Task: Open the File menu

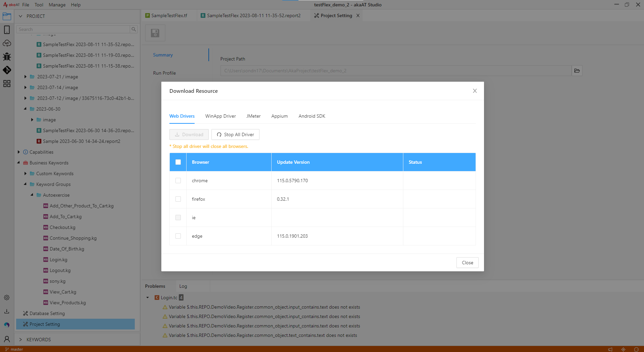Action: pyautogui.click(x=26, y=5)
